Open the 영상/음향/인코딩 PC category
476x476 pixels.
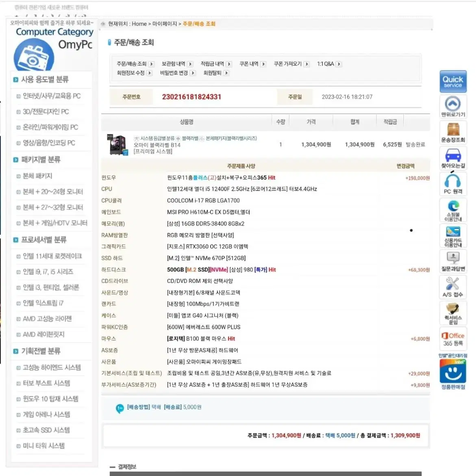coord(49,143)
